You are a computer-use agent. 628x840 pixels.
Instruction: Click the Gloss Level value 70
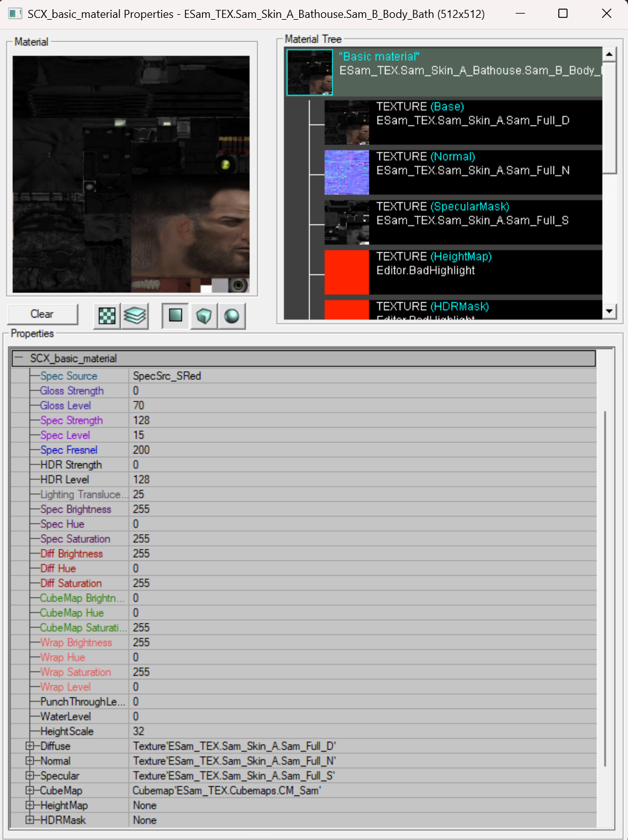point(363,405)
